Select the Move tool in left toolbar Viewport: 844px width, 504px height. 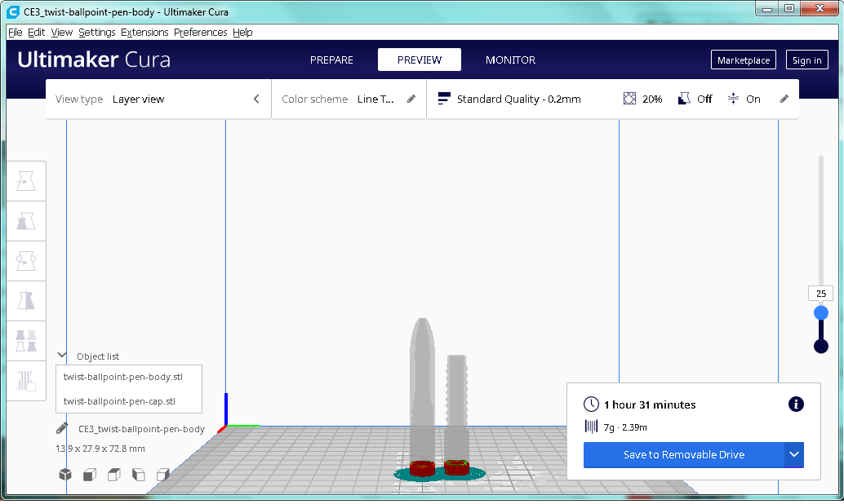coord(26,181)
